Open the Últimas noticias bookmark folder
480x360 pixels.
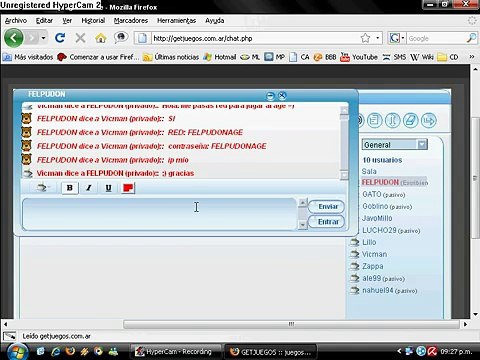(171, 57)
